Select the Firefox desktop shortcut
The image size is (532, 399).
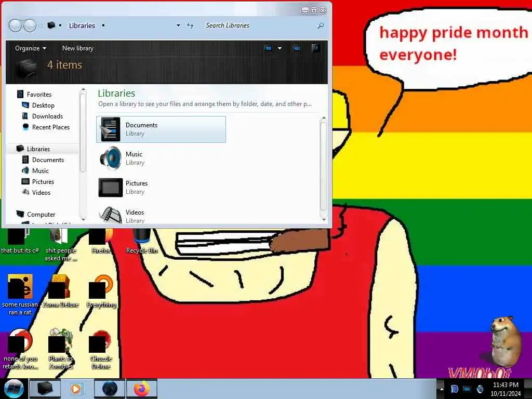tap(101, 241)
